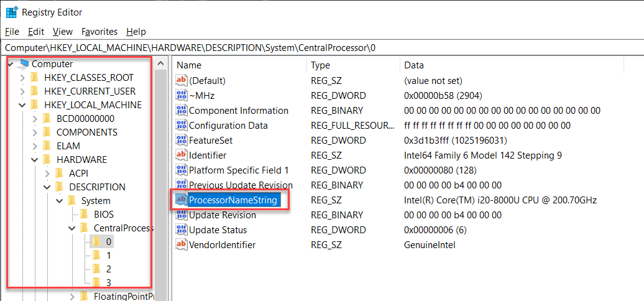The width and height of the screenshot is (644, 301).
Task: Collapse the CentralProcessor key
Action: 72,228
